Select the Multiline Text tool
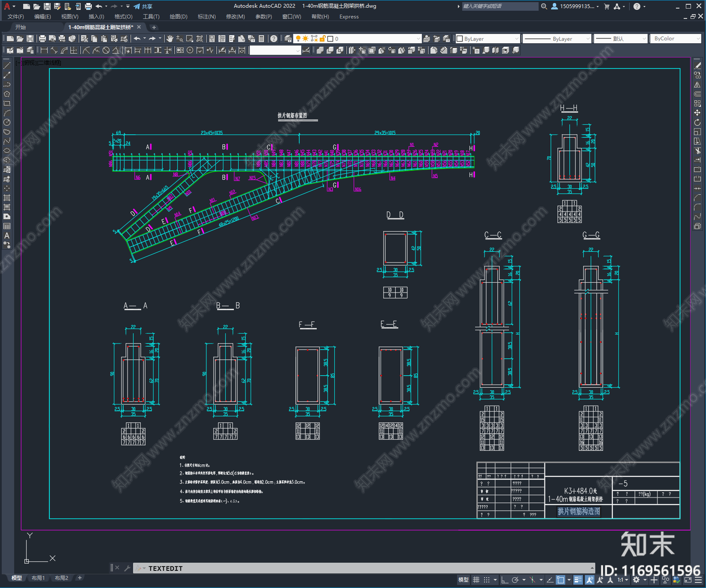The image size is (706, 588). point(7,236)
